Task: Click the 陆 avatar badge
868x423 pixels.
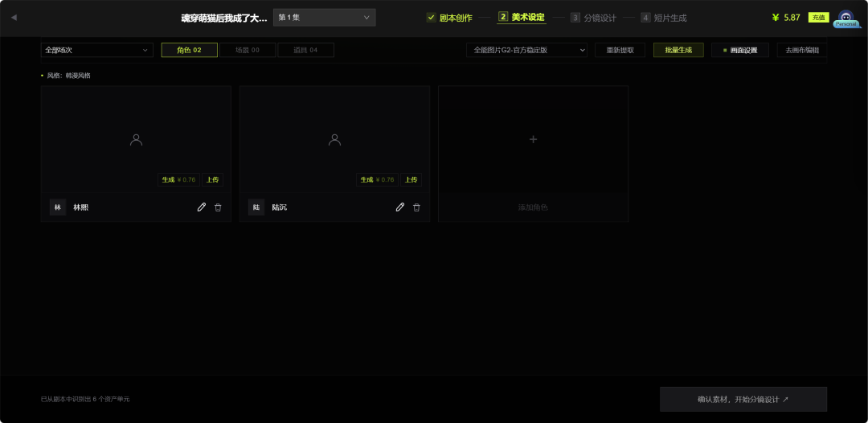Action: point(256,207)
